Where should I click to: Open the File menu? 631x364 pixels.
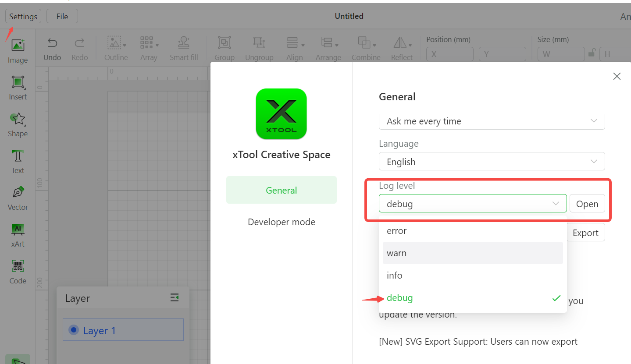coord(62,16)
